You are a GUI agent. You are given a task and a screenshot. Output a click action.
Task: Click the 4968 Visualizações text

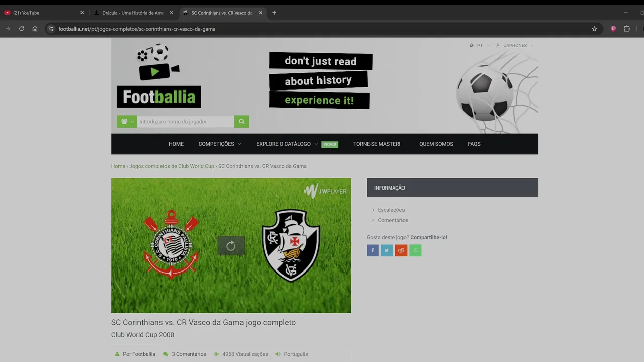pyautogui.click(x=245, y=354)
